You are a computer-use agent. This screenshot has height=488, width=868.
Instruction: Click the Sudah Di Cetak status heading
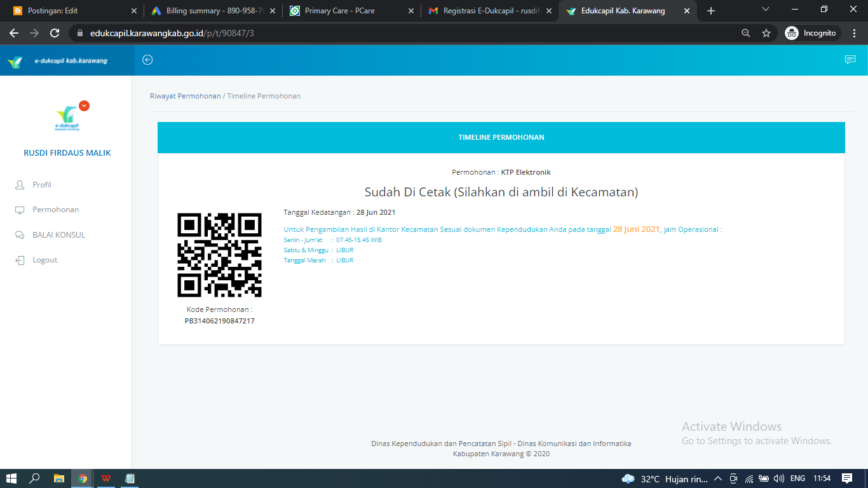coord(501,192)
